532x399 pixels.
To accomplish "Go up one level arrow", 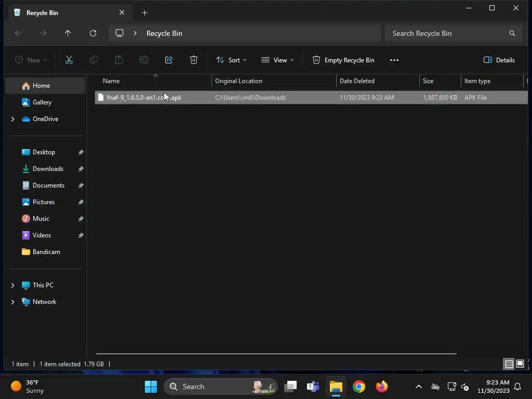I will click(x=68, y=33).
